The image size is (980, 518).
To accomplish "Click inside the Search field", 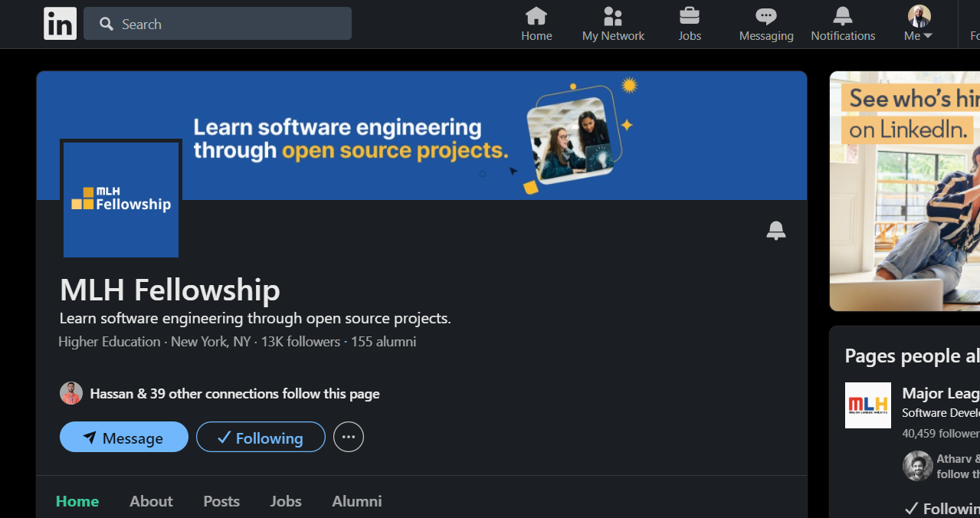I will click(x=217, y=24).
